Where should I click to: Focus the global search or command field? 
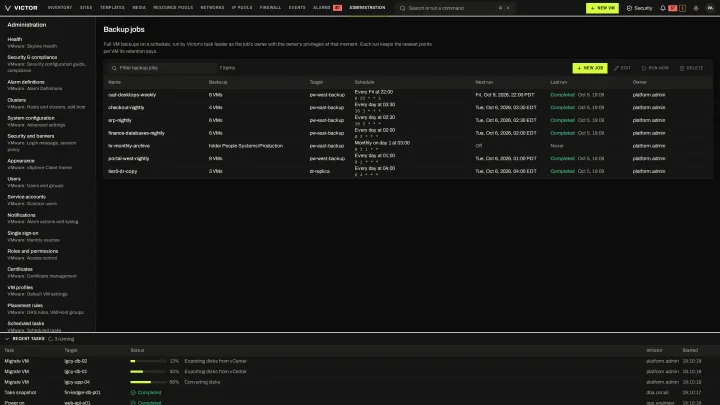click(x=455, y=8)
